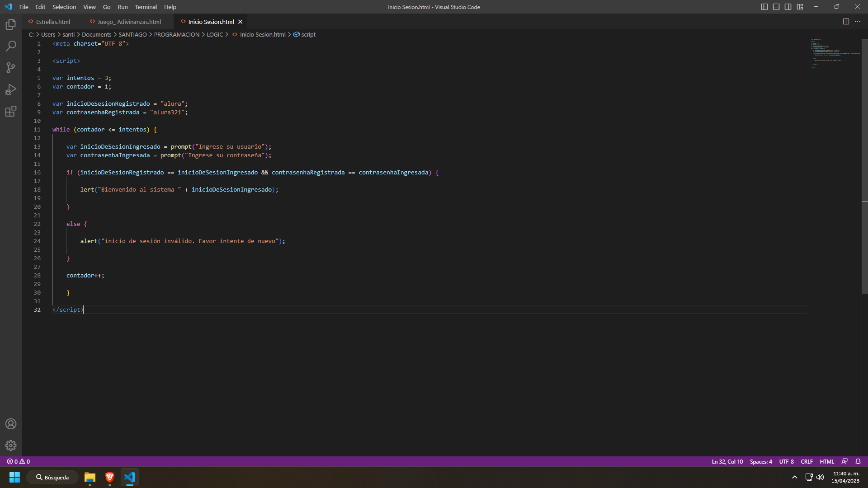Expand the LOGIC breadcrumb
Image resolution: width=868 pixels, height=488 pixels.
tap(215, 34)
